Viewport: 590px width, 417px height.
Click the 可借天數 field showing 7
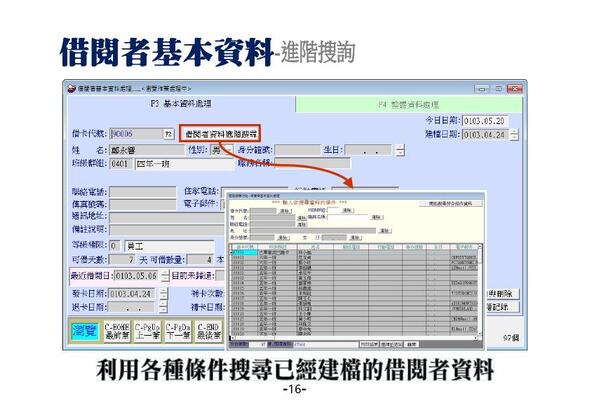coord(122,260)
